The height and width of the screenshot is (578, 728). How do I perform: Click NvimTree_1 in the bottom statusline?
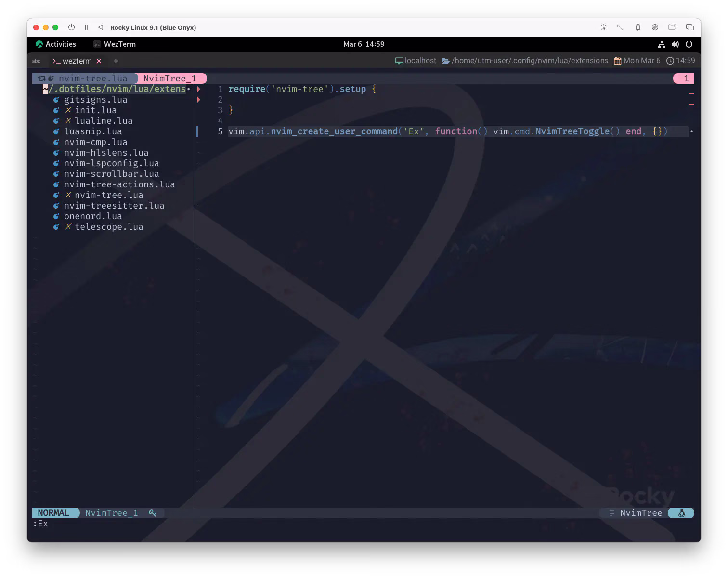pyautogui.click(x=111, y=513)
